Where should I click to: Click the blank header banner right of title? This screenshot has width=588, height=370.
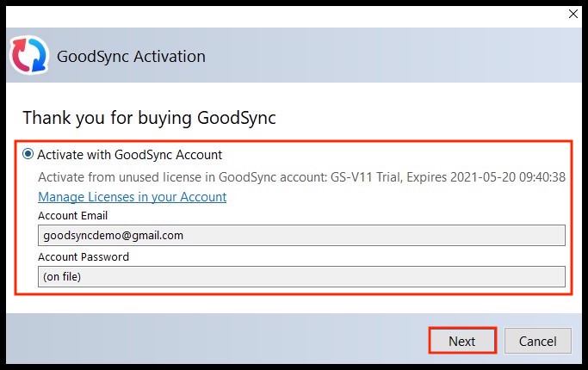click(396, 57)
